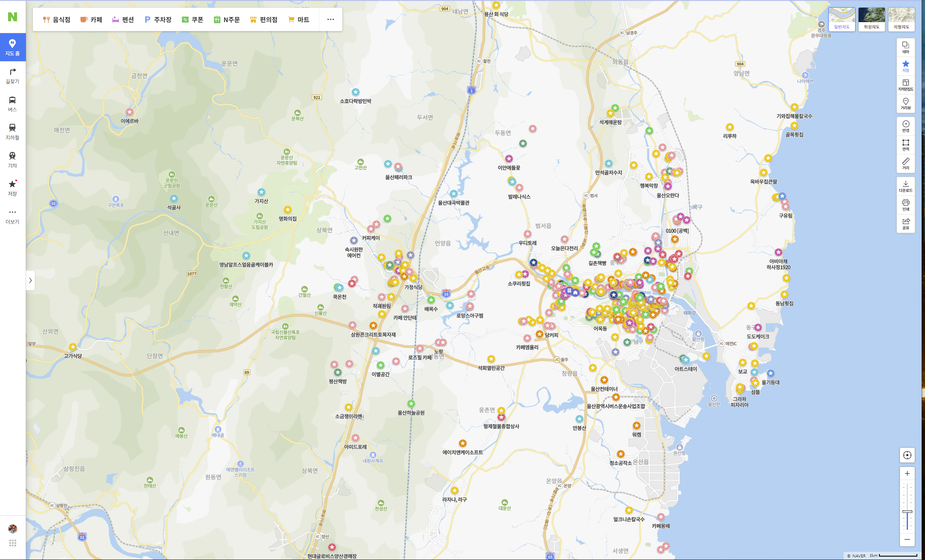Open the more categories ellipsis menu
This screenshot has width=925, height=560.
(x=330, y=20)
